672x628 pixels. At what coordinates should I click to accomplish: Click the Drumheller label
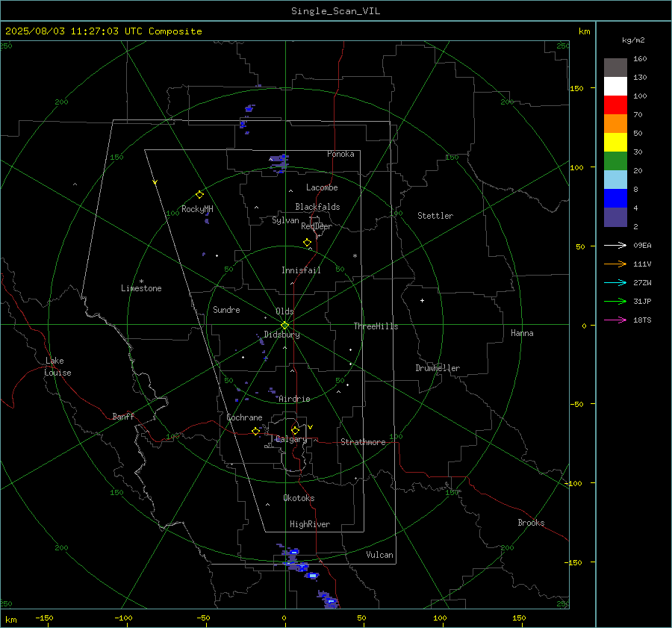click(438, 368)
